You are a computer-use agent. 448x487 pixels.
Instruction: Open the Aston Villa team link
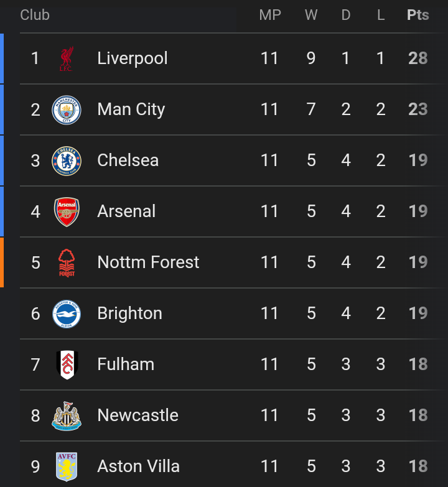click(x=138, y=466)
